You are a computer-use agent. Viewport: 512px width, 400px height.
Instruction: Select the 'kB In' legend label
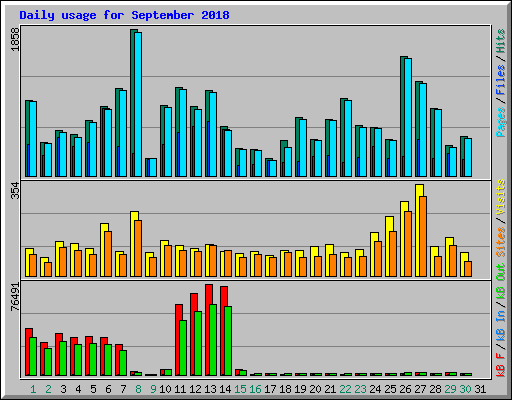click(501, 325)
